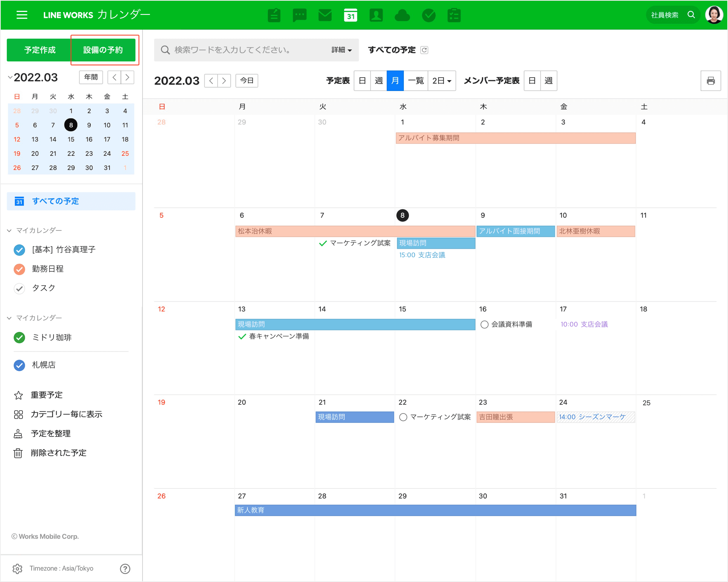728x582 pixels.
Task: Uncheck the ミドリ珈琲 calendar
Action: click(x=19, y=337)
